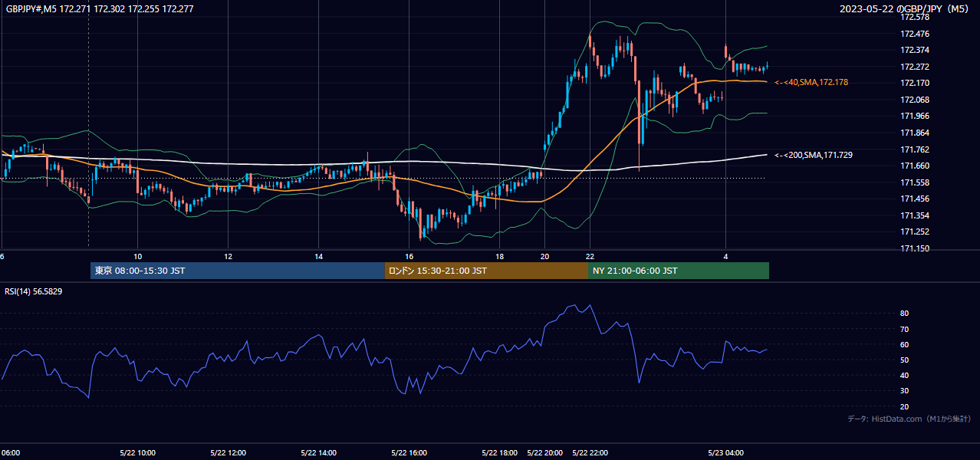The height and width of the screenshot is (460, 980).
Task: Click RSI scale value 20
Action: (x=905, y=406)
